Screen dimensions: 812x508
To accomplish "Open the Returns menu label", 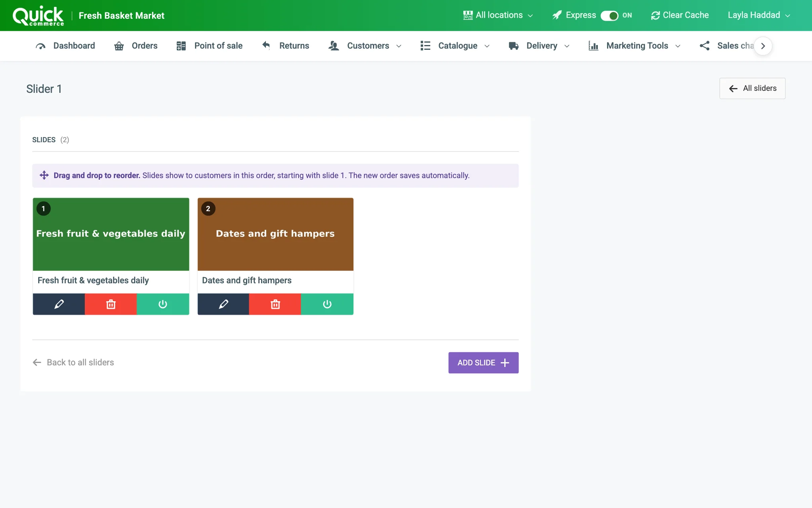I will click(294, 46).
